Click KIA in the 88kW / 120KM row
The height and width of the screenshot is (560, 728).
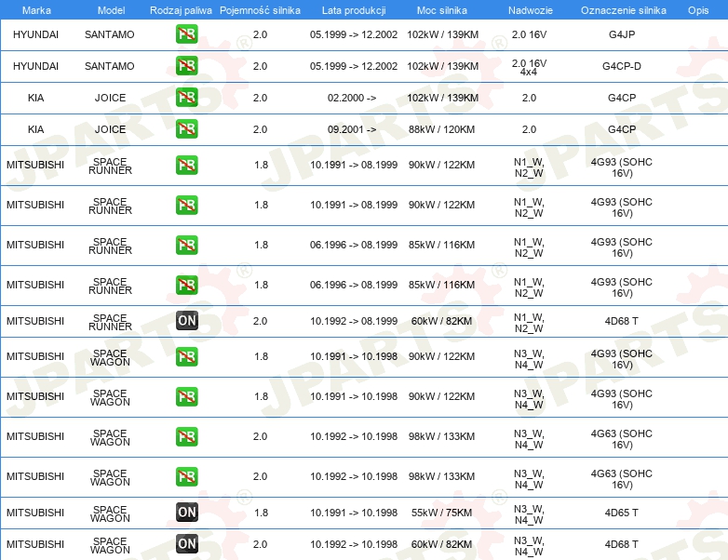[35, 129]
